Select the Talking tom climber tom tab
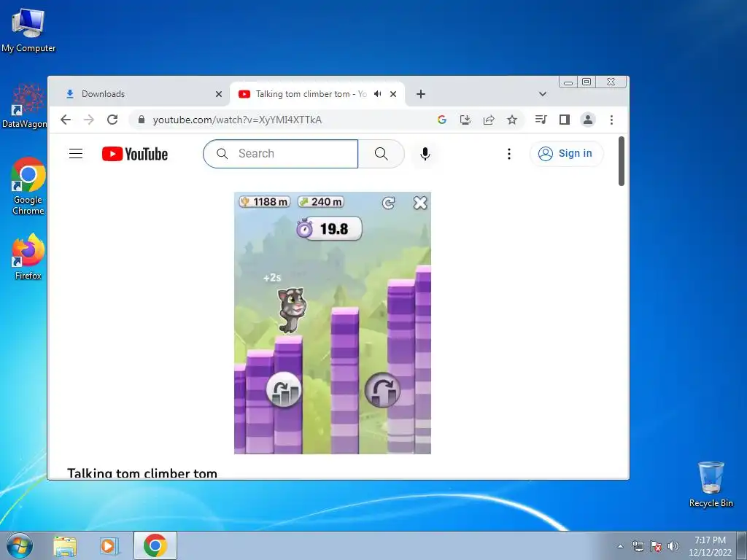The width and height of the screenshot is (747, 560). click(311, 94)
